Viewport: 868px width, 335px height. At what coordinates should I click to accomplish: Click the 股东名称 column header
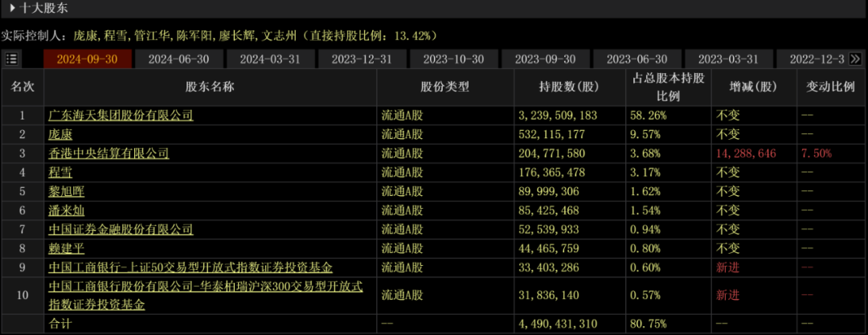(210, 87)
